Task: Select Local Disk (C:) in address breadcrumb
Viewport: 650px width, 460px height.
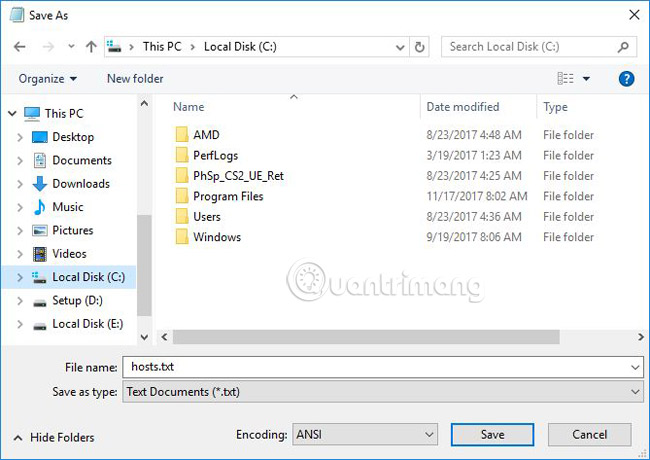Action: point(240,46)
